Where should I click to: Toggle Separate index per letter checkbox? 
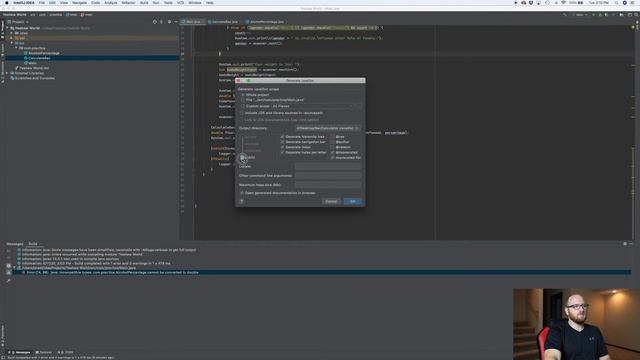pos(282,152)
